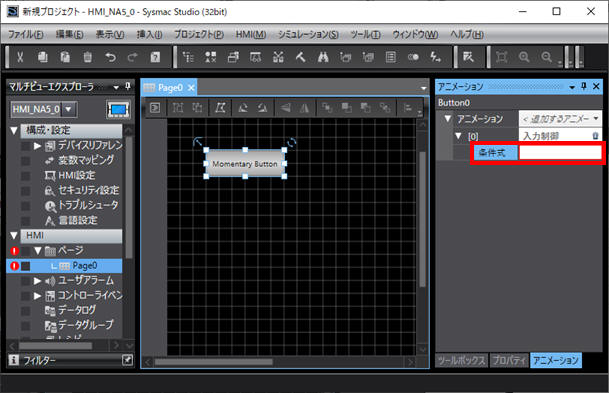Click the build hammer icon
The width and height of the screenshot is (609, 393).
300,57
